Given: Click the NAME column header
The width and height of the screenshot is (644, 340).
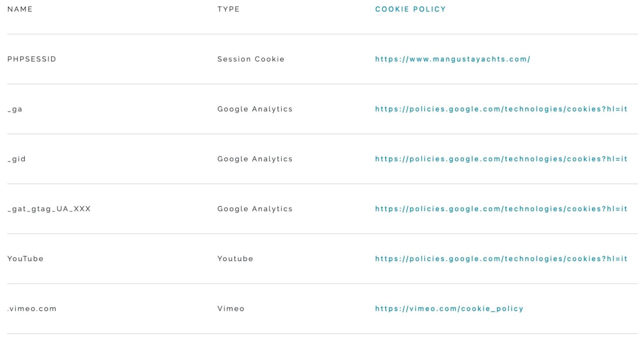Looking at the screenshot, I should (20, 9).
